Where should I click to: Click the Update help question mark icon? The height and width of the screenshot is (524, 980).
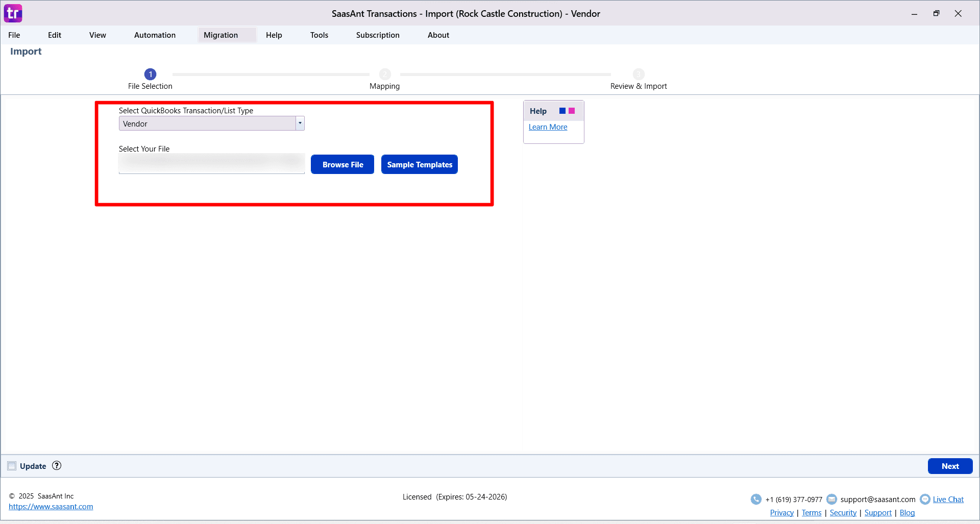pyautogui.click(x=57, y=465)
